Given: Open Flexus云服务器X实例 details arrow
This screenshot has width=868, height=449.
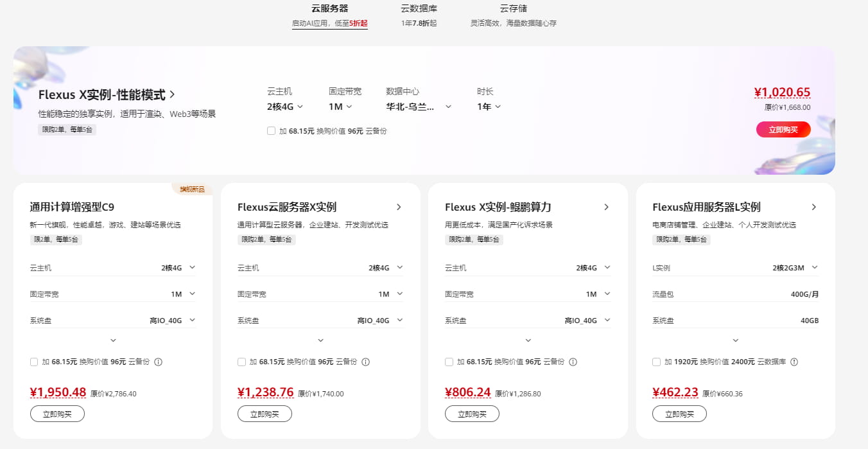Looking at the screenshot, I should [399, 207].
